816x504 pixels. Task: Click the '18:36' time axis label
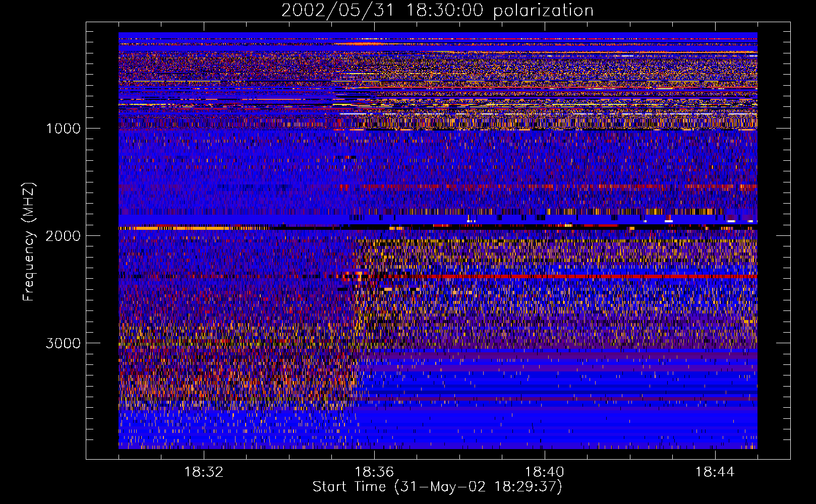point(374,472)
